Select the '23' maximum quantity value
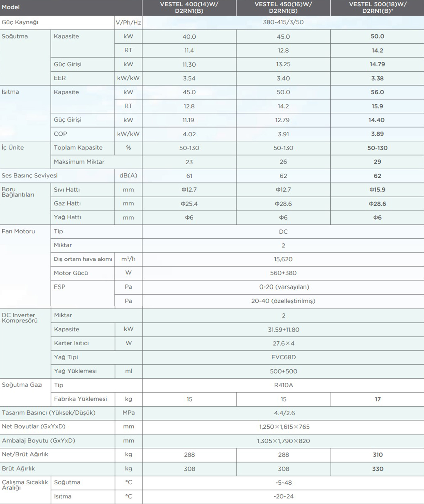 [x=189, y=162]
